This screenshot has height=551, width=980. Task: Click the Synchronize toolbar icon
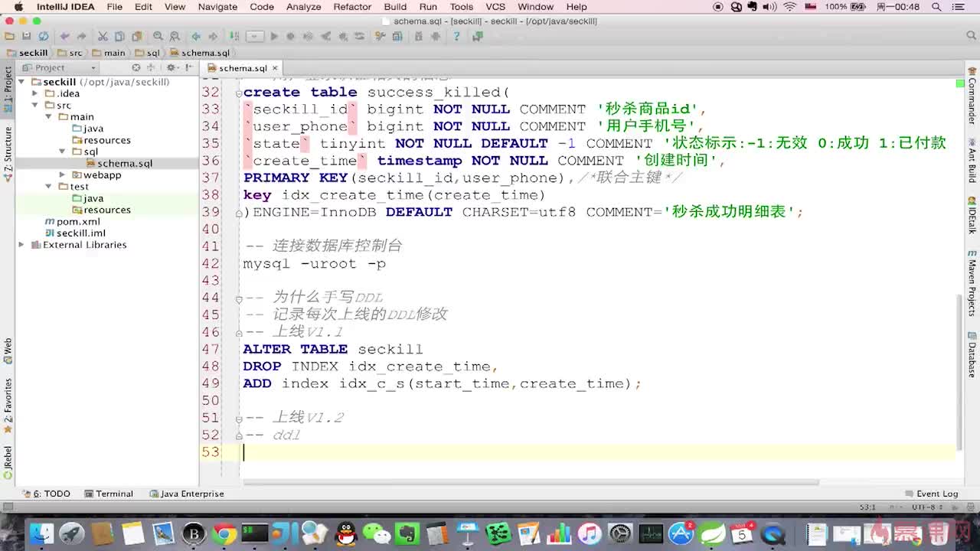coord(44,36)
